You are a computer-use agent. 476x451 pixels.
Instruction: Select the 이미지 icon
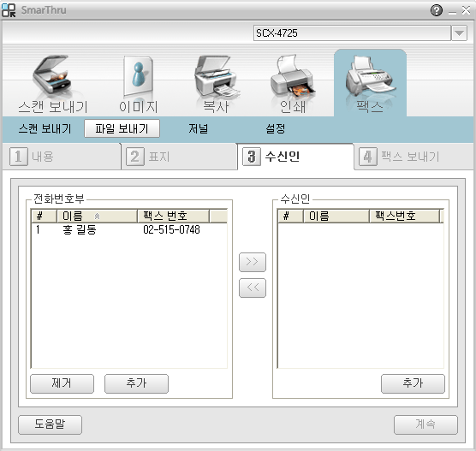point(138,76)
